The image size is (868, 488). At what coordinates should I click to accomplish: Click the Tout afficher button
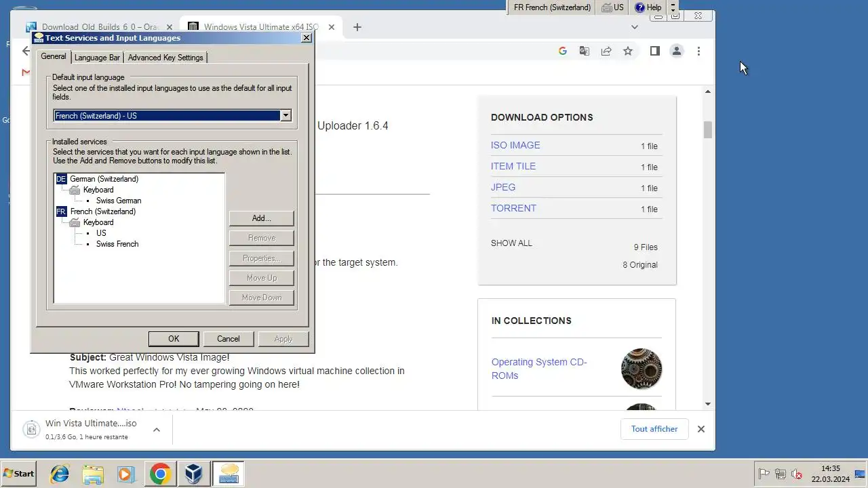click(x=654, y=429)
